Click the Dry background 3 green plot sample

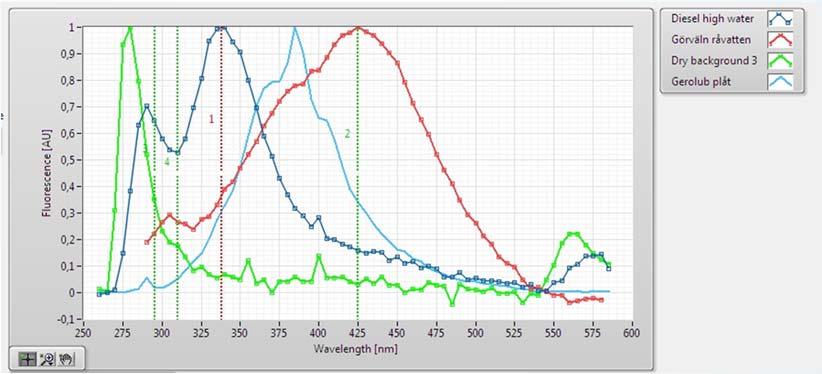point(780,61)
